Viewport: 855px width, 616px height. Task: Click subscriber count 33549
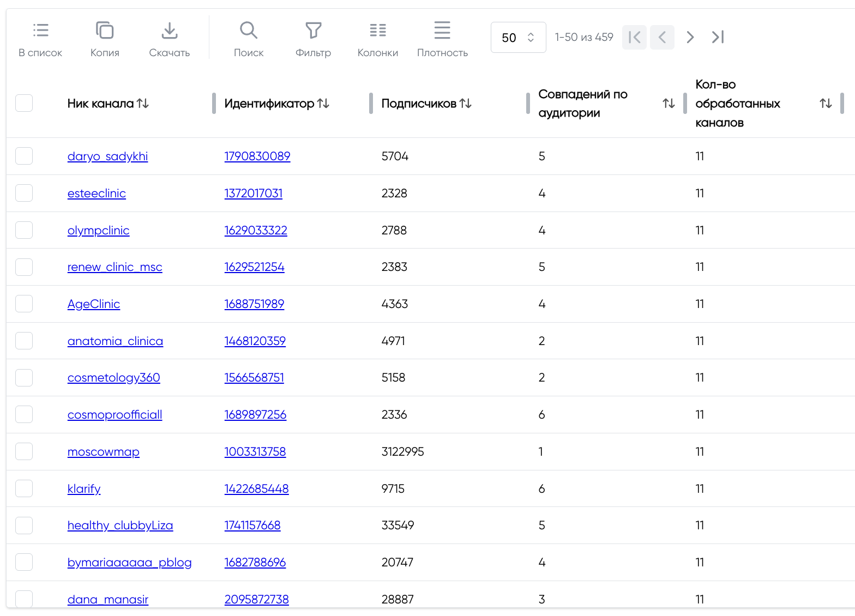point(398,526)
